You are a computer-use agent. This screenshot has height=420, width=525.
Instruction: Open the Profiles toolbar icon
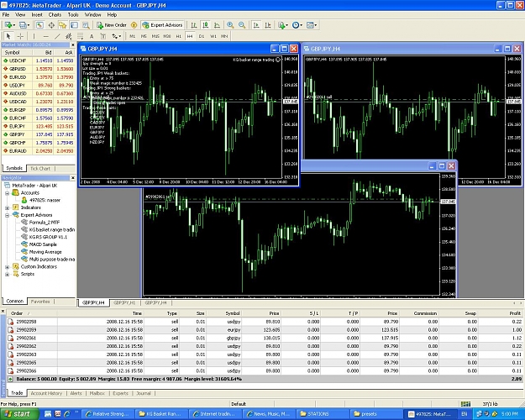coord(23,25)
